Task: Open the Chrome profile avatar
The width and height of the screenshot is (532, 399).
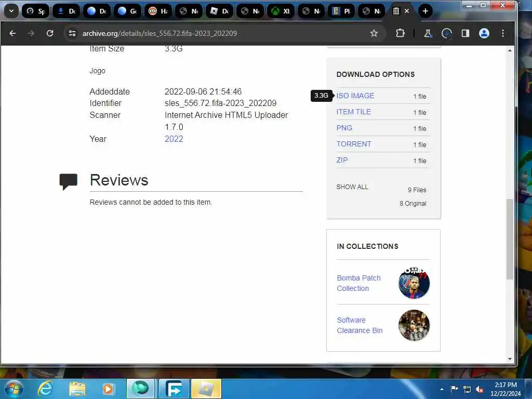Action: pos(484,33)
